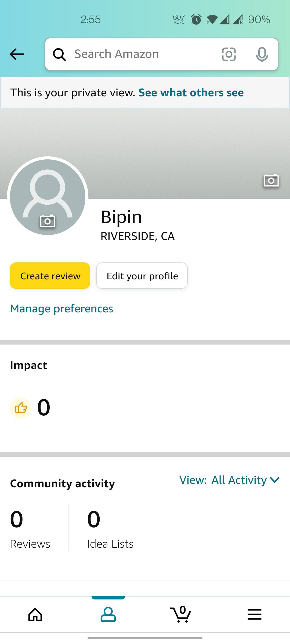Change profile picture via avatar camera icon
This screenshot has width=290, height=644.
(x=48, y=221)
